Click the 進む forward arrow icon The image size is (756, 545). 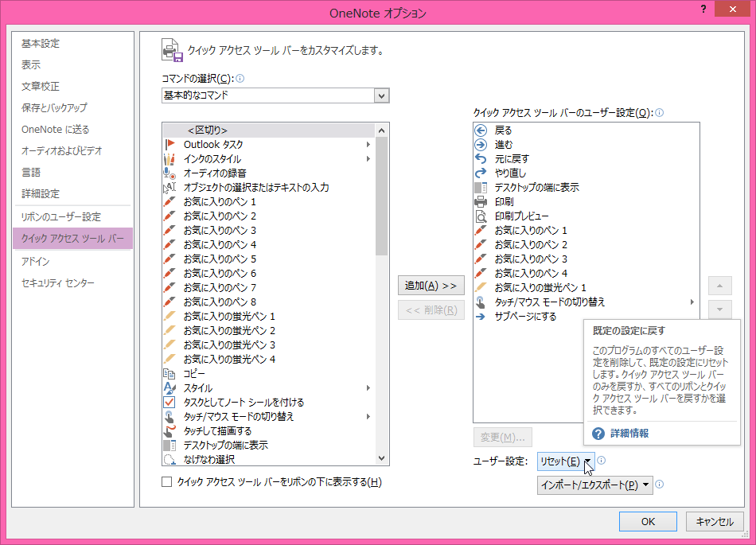coord(481,144)
